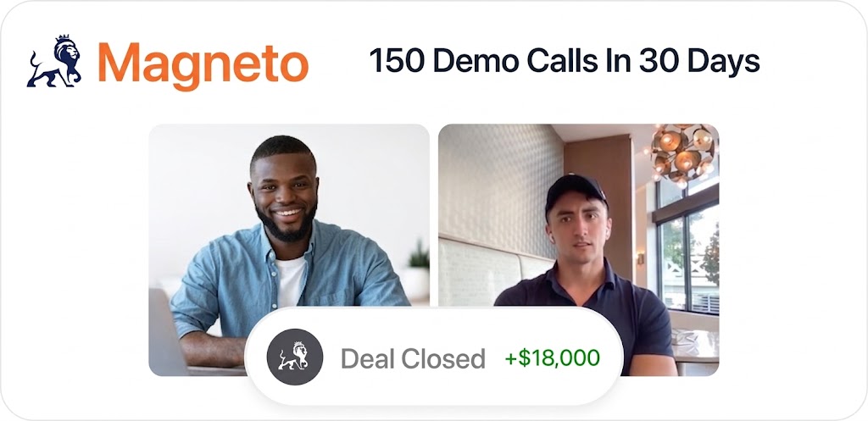Click the chandelier in the right video
Screen dimensions: 868x421
[682, 154]
